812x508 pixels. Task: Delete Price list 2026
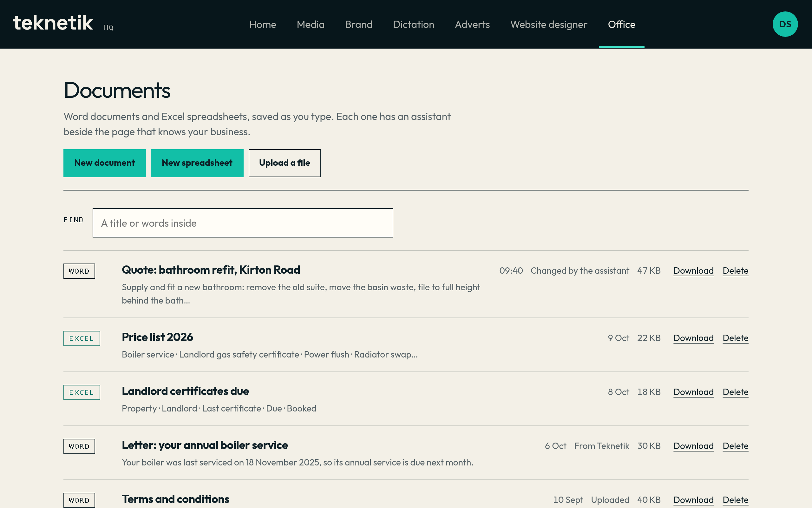(735, 338)
